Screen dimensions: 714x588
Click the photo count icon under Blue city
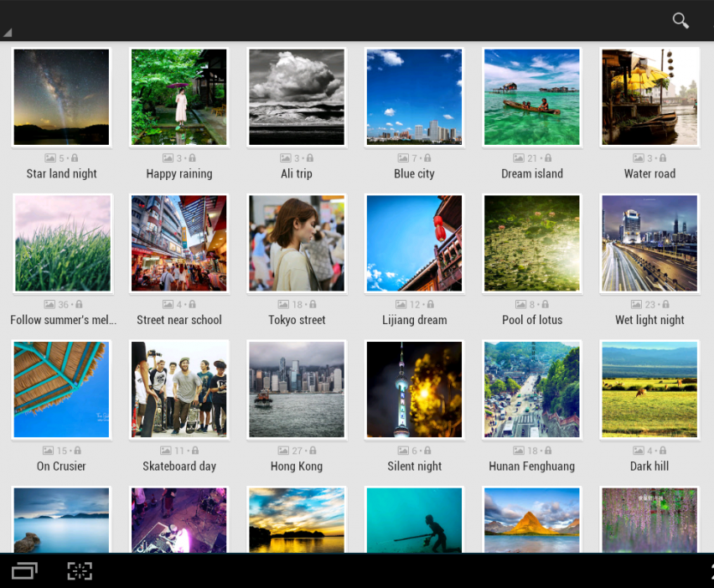point(402,158)
